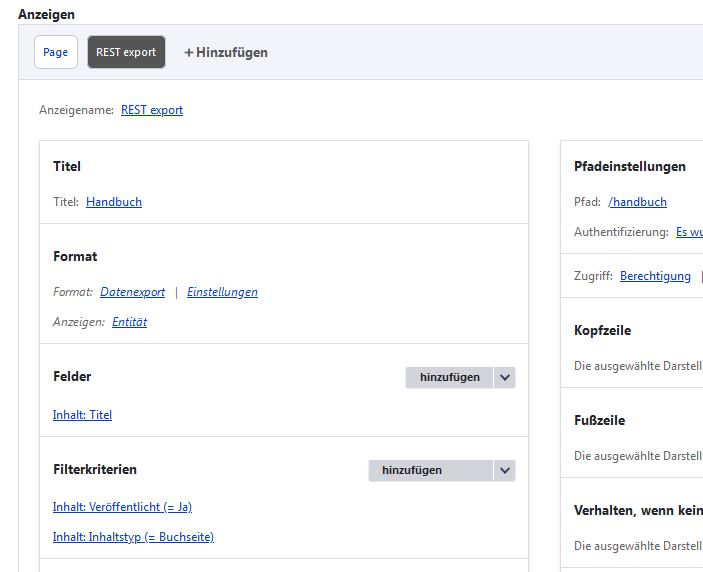Click hinzufügen button in Felder section
703x572 pixels.
coord(449,377)
